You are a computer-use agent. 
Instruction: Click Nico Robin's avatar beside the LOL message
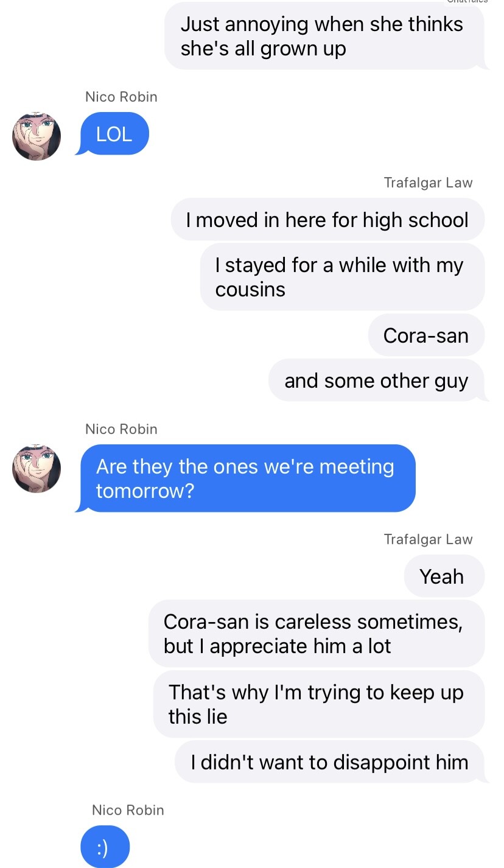tap(37, 136)
